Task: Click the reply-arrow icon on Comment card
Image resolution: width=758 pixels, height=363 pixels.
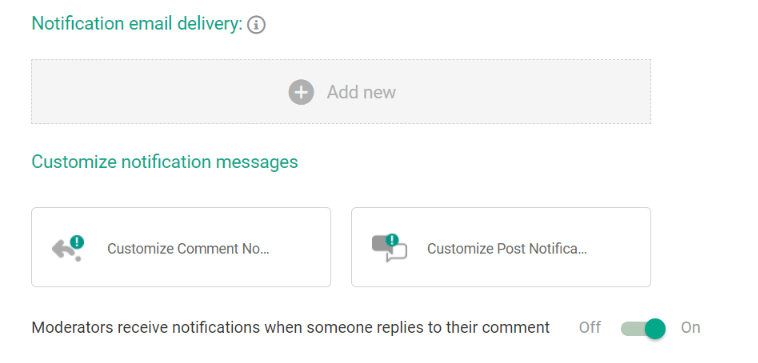Action: (68, 248)
